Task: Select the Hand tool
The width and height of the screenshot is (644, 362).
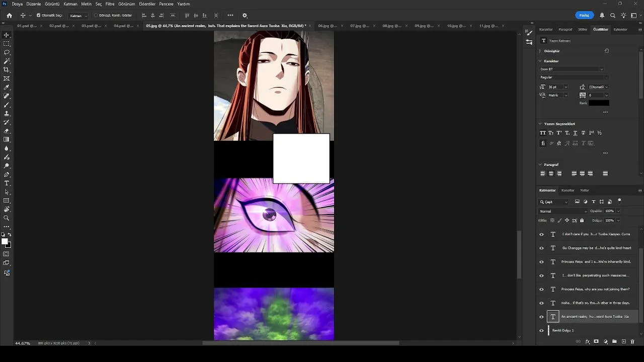Action: [x=7, y=209]
